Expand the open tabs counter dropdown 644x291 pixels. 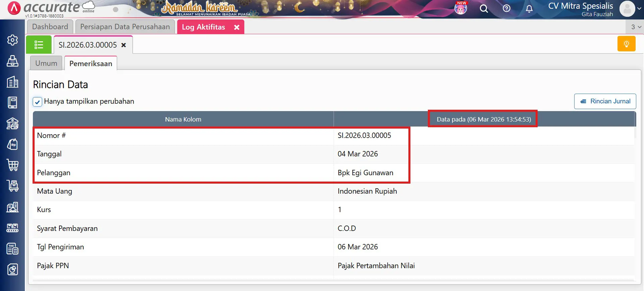tap(636, 27)
